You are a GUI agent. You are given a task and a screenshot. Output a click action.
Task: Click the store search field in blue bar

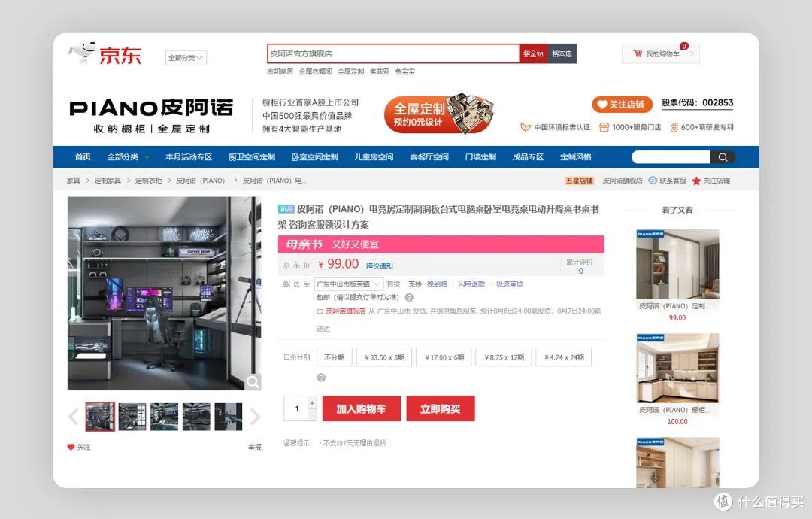pyautogui.click(x=671, y=157)
